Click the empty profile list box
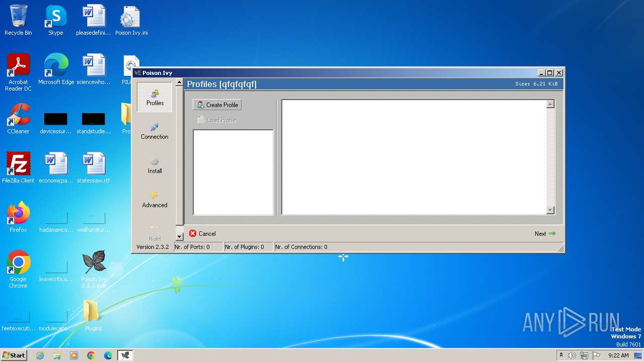The image size is (644, 362). tap(233, 172)
